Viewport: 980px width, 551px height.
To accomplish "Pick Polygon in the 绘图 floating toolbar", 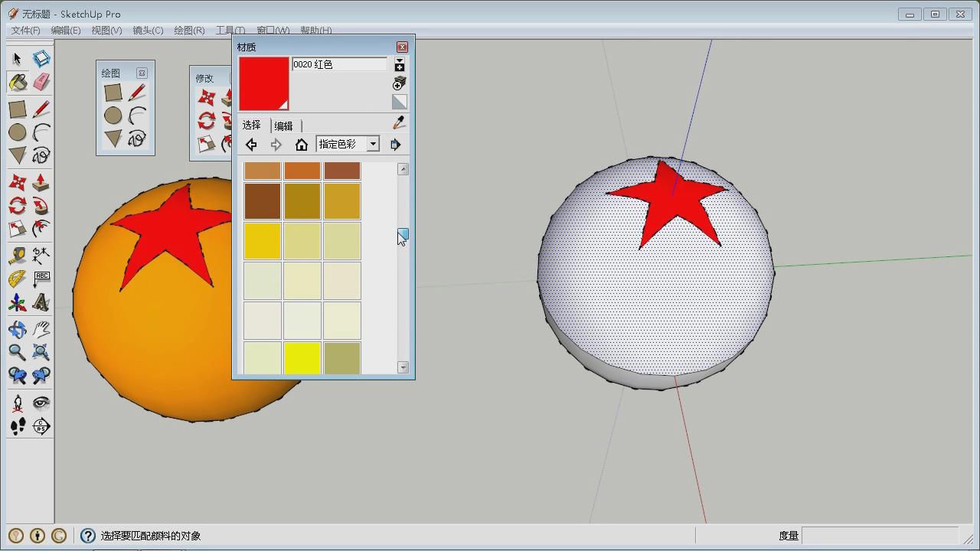I will coord(113,139).
